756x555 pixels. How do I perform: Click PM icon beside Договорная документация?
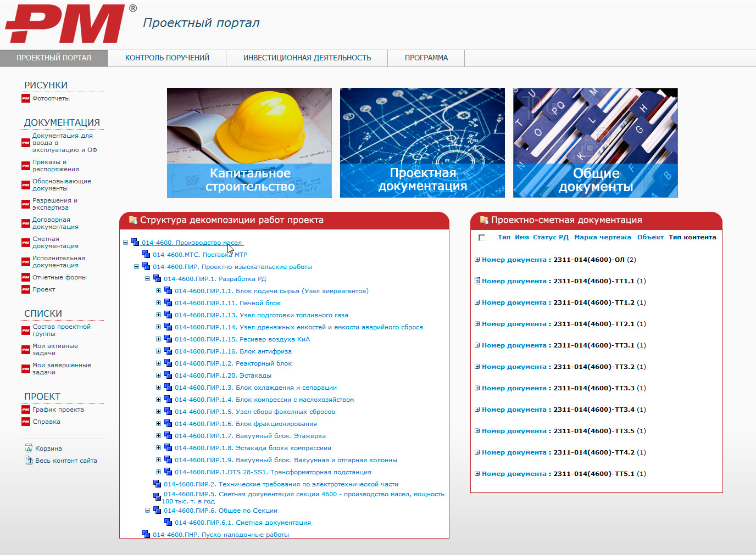tap(26, 223)
